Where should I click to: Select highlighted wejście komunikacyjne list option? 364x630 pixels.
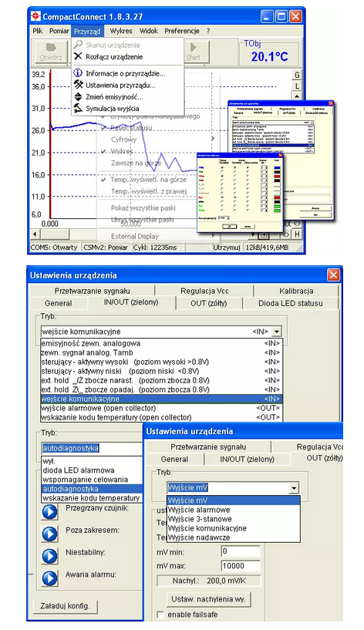coord(161,399)
